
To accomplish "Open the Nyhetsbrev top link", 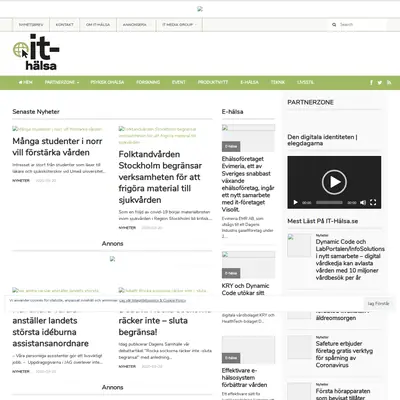I will pos(31,25).
